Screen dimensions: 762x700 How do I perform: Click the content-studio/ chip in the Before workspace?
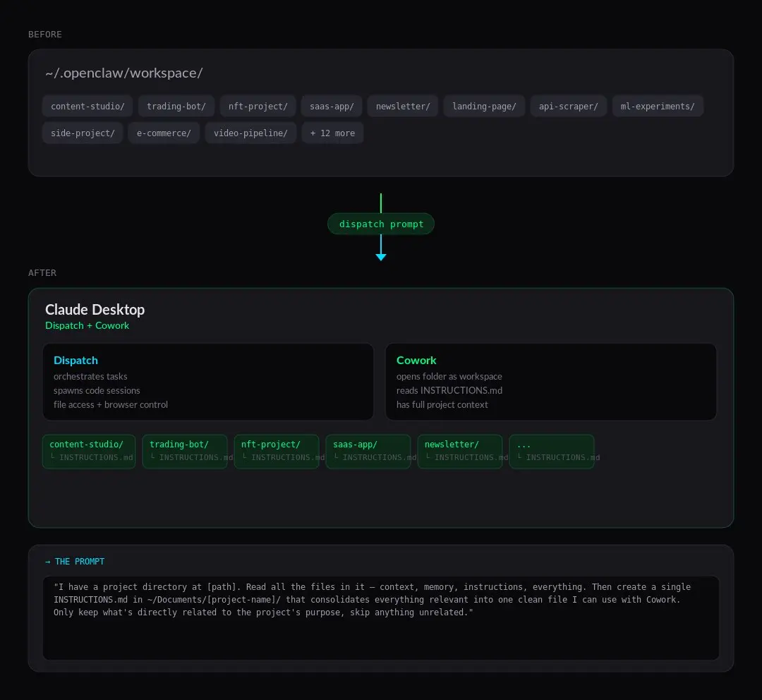87,106
